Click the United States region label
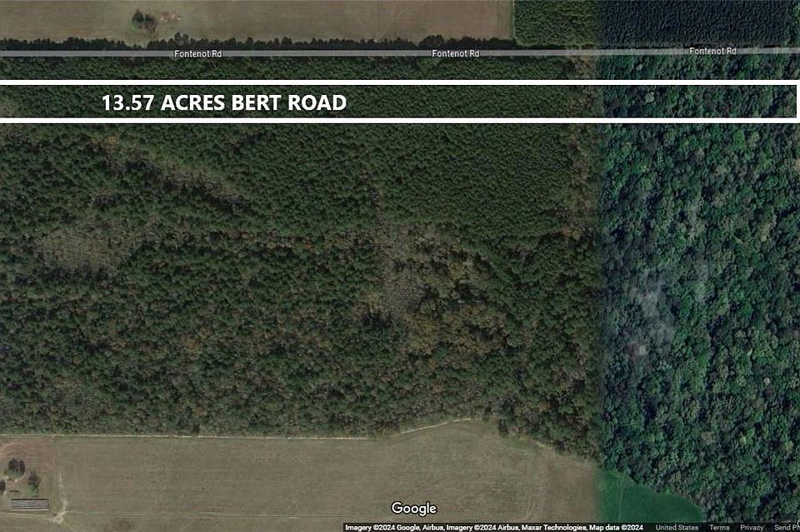This screenshot has width=800, height=532. (x=677, y=527)
